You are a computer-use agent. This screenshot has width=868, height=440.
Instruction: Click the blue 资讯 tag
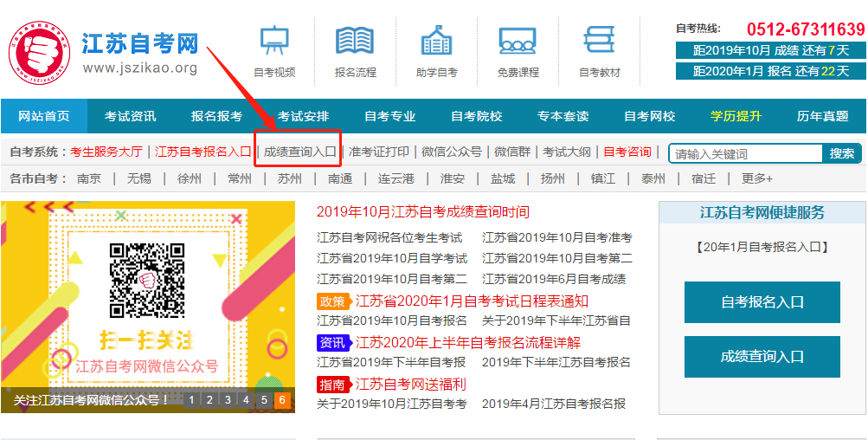tap(333, 343)
